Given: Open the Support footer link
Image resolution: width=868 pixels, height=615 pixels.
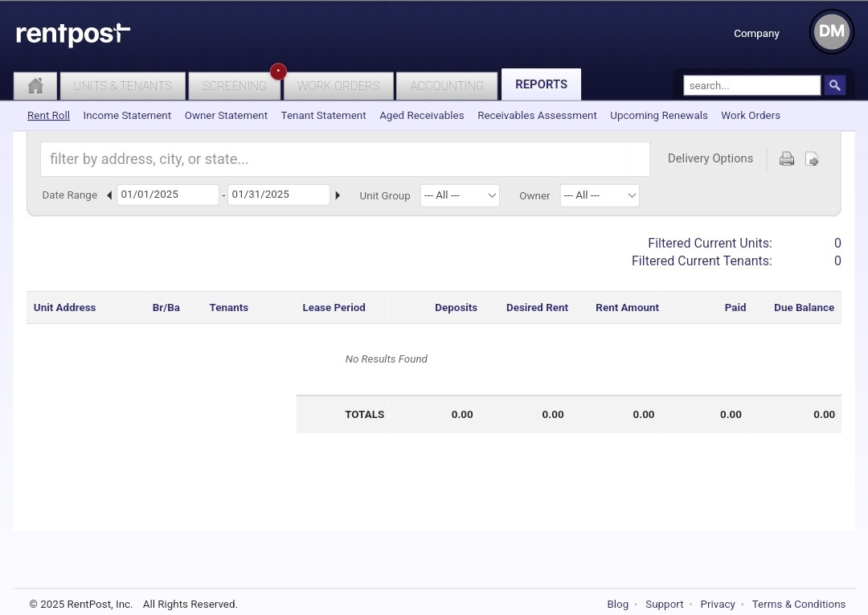Looking at the screenshot, I should click(x=665, y=605).
